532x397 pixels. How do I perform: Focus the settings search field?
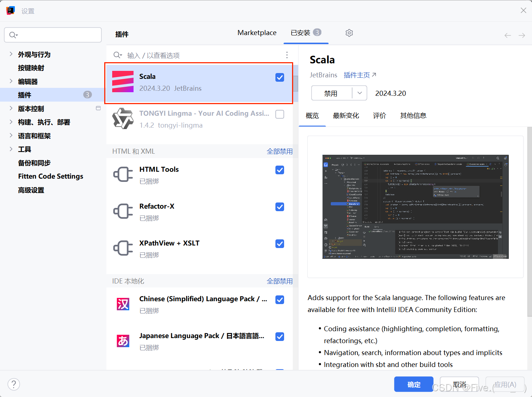click(x=53, y=35)
